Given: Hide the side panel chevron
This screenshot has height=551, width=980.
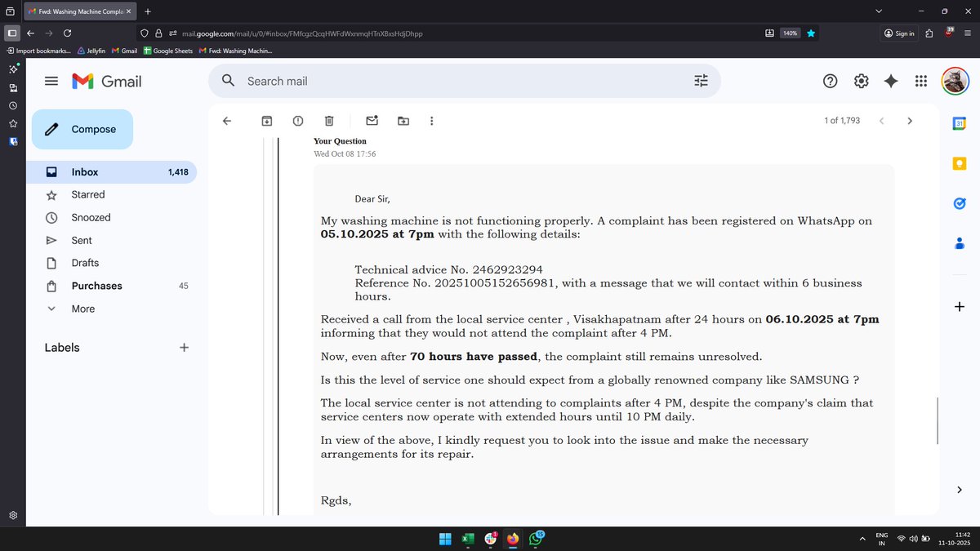Looking at the screenshot, I should (960, 489).
